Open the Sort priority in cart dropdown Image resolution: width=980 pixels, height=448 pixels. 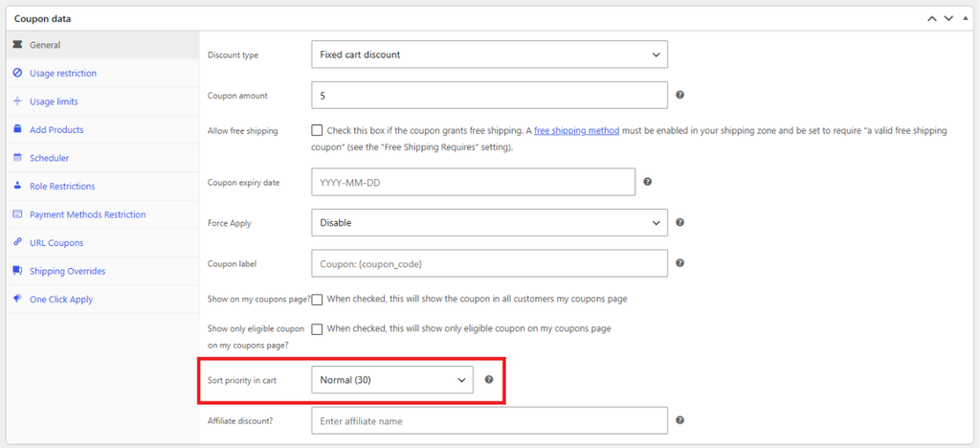(x=391, y=380)
